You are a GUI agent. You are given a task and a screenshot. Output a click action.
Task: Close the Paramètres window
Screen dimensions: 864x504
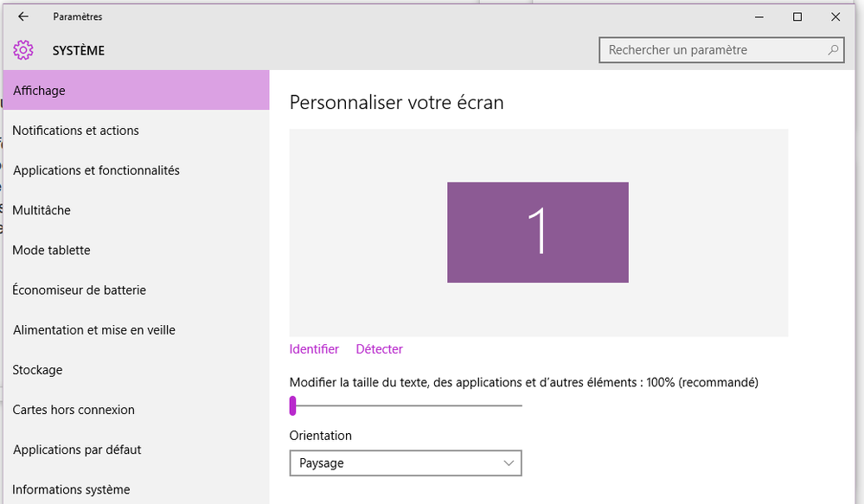point(835,16)
